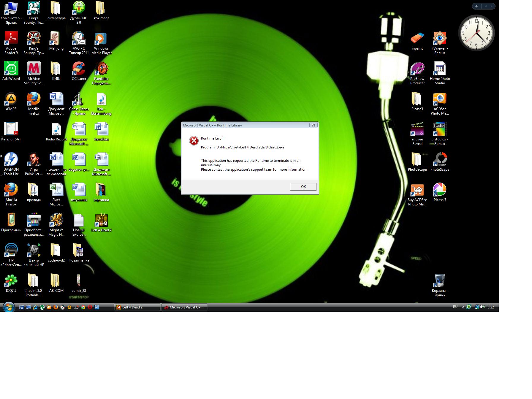532x399 pixels.
Task: Open uTorrent from the Quick Launch bar
Action: [42, 308]
